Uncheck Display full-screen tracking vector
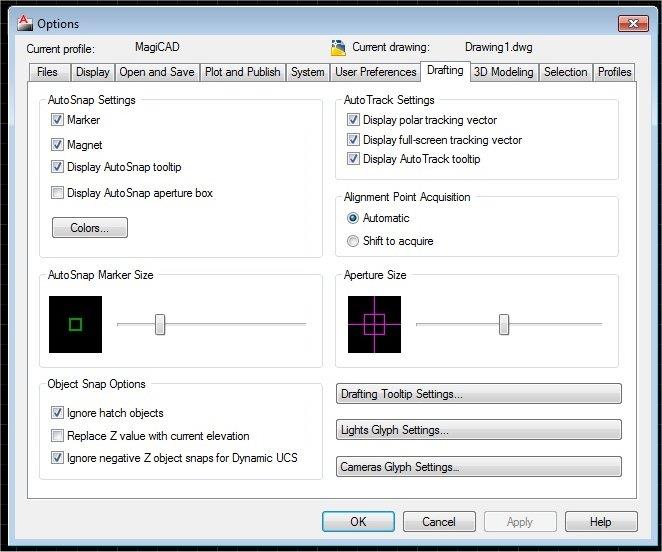This screenshot has height=552, width=662. click(353, 139)
